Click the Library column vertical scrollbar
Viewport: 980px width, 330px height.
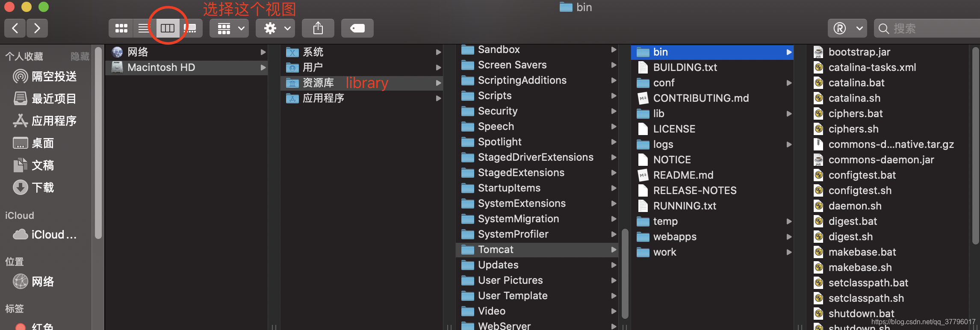tap(625, 274)
